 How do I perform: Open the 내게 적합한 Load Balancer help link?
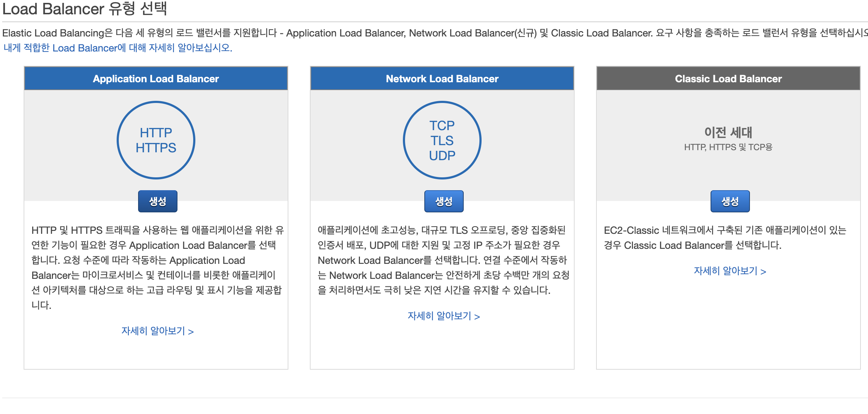pyautogui.click(x=118, y=48)
